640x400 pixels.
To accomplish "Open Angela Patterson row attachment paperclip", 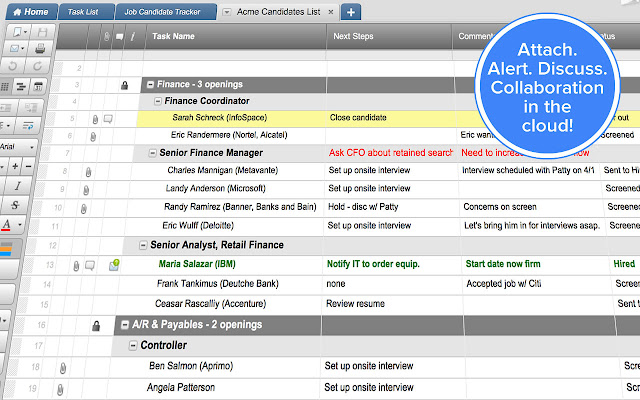I will tap(60, 389).
